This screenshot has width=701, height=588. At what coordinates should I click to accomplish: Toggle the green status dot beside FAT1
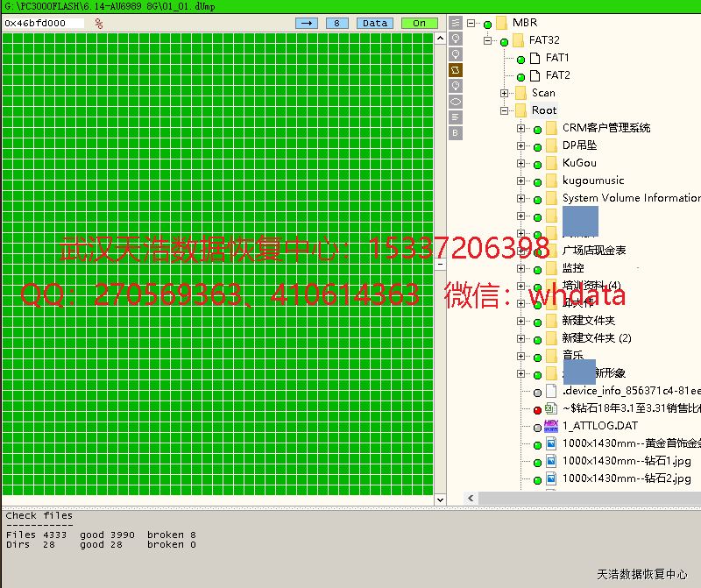pyautogui.click(x=521, y=59)
